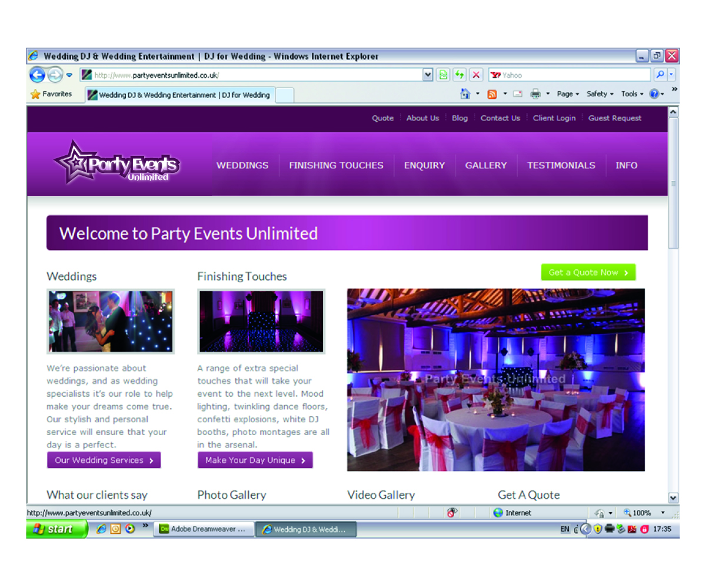This screenshot has height=588, width=706.
Task: Click the round colorful media Quick Launch icon
Action: pyautogui.click(x=129, y=529)
